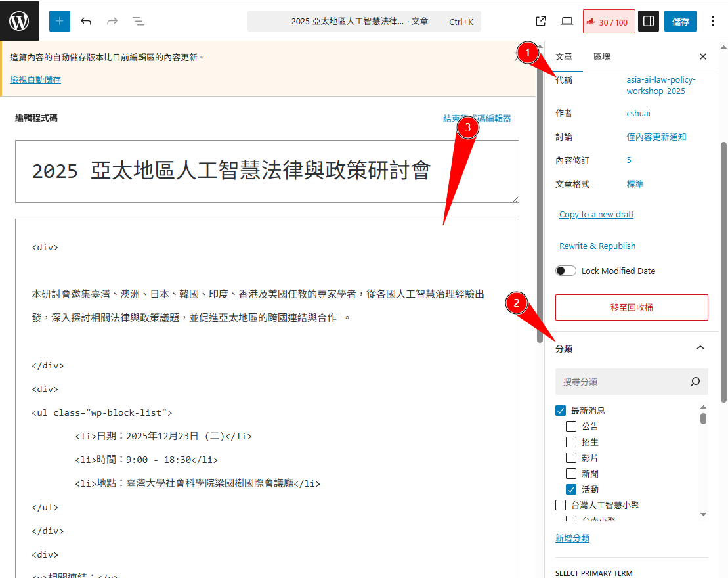Collapse the 分類 panel chevron
This screenshot has height=578, width=728.
coord(700,348)
